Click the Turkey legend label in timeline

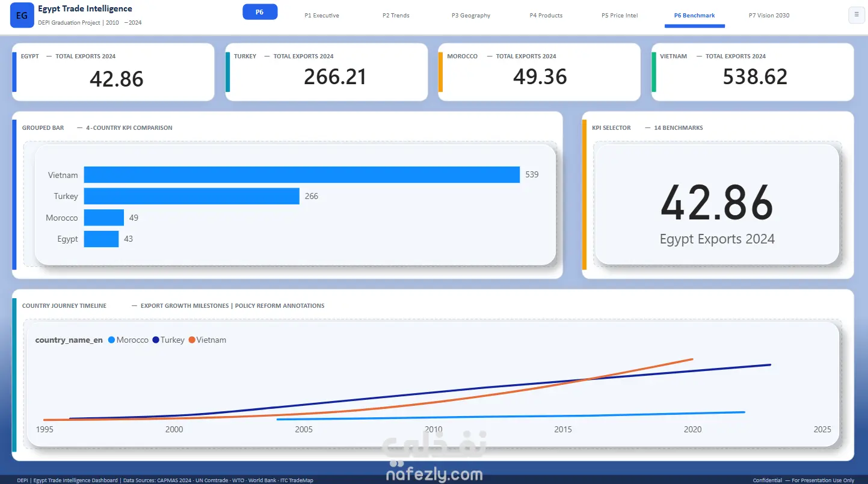[173, 340]
